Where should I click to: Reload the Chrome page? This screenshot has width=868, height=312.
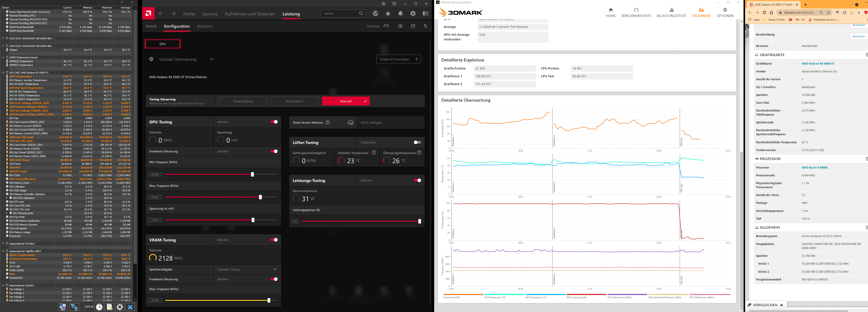pos(764,13)
